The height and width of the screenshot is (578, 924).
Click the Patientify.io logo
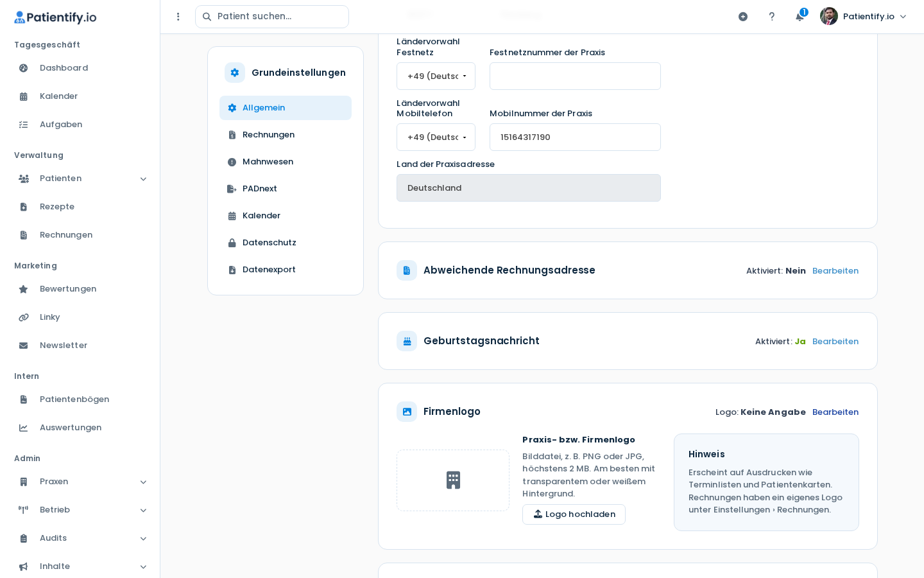pyautogui.click(x=55, y=17)
